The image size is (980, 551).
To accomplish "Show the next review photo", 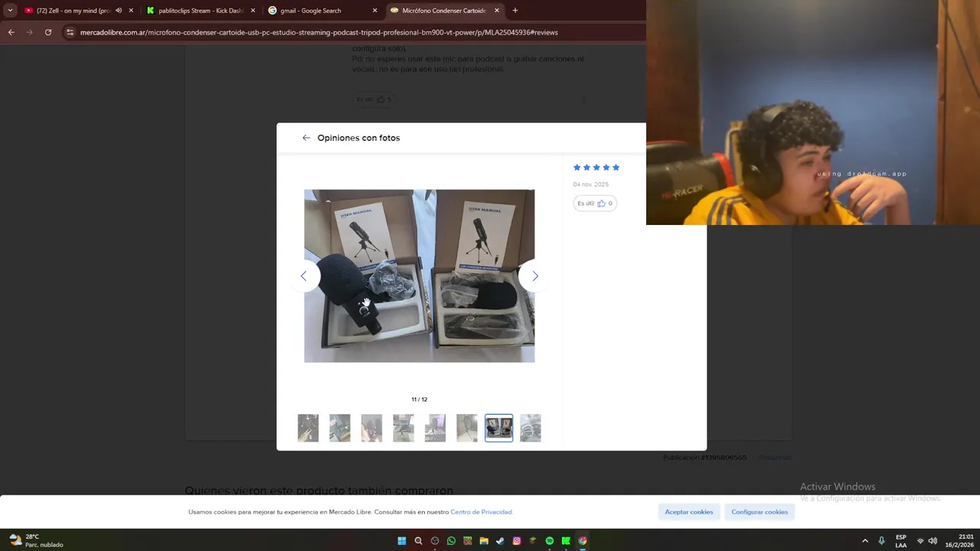I will point(534,275).
